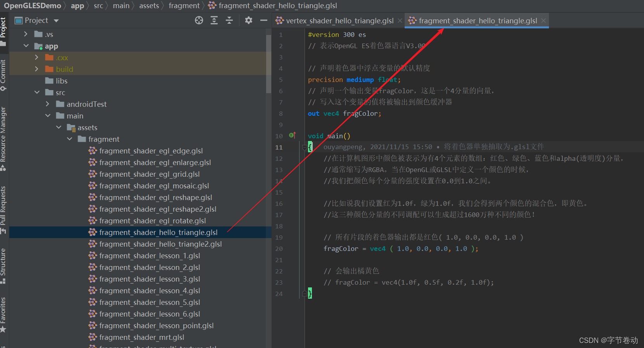The width and height of the screenshot is (644, 348).
Task: Click OpenGLESDemo in the breadcrumb
Action: click(x=33, y=6)
